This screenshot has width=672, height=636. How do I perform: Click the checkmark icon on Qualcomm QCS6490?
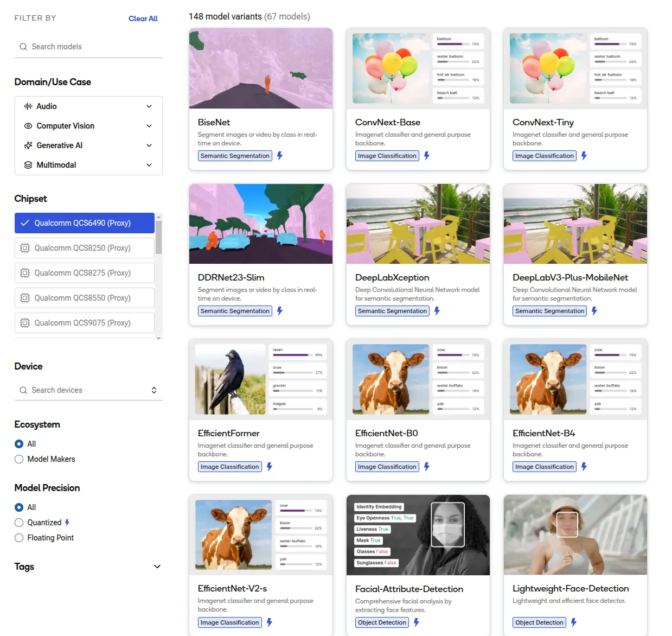click(25, 223)
